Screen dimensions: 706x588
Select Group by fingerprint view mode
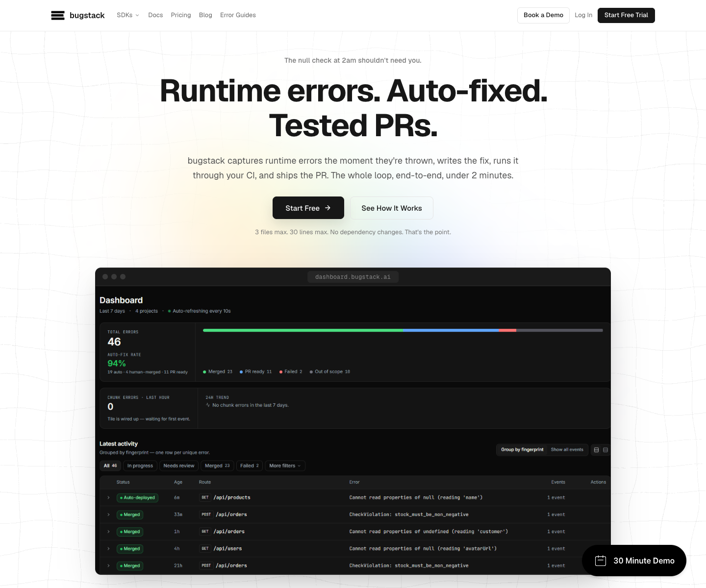point(522,450)
